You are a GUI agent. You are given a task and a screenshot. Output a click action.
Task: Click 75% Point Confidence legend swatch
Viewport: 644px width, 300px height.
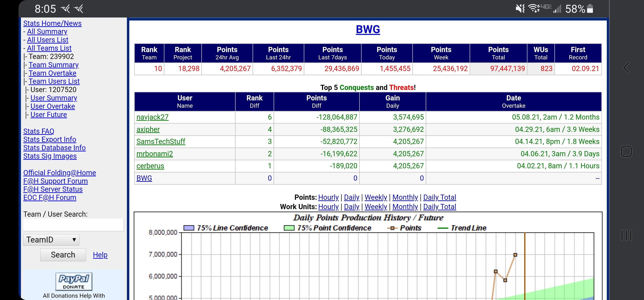(x=289, y=228)
